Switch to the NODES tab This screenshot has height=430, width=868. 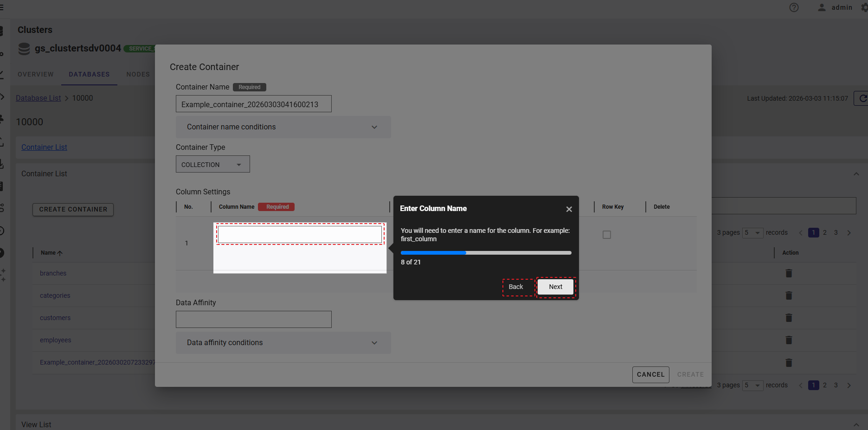tap(138, 74)
